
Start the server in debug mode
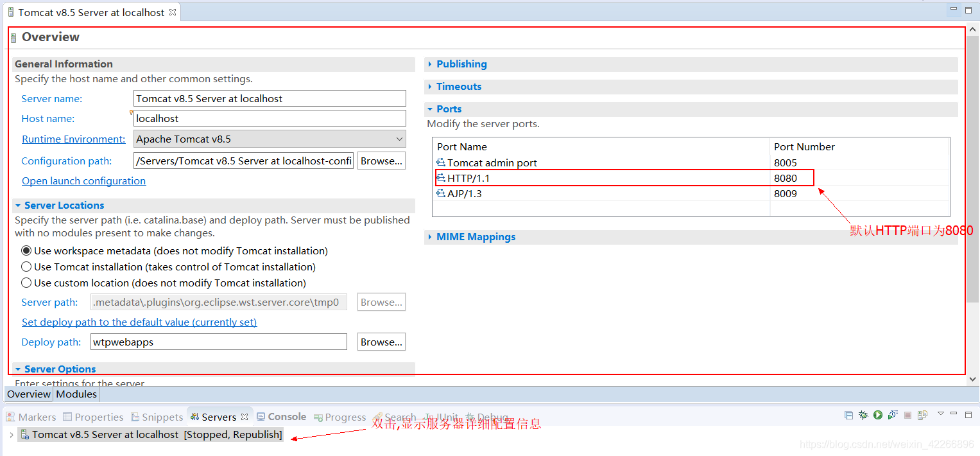[863, 415]
